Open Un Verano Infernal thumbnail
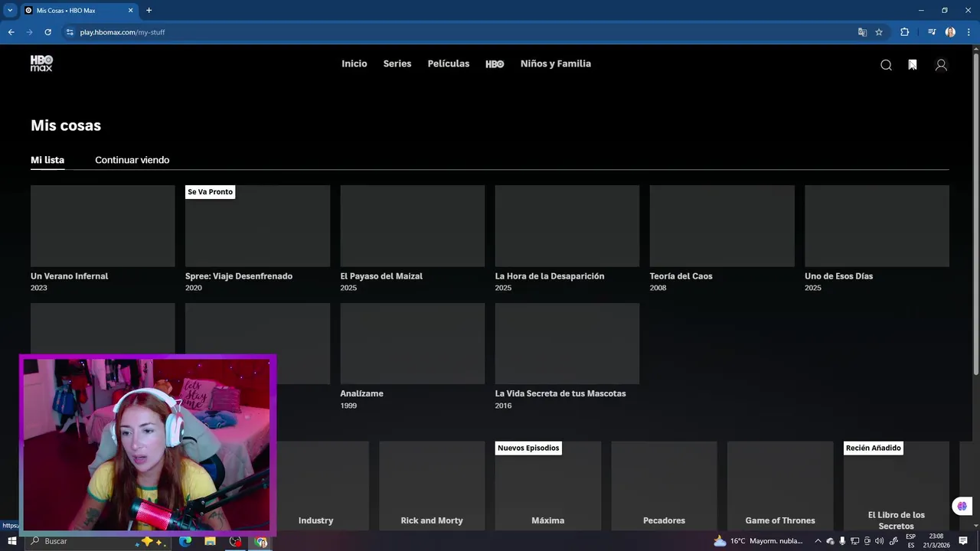This screenshot has height=551, width=980. click(x=103, y=226)
